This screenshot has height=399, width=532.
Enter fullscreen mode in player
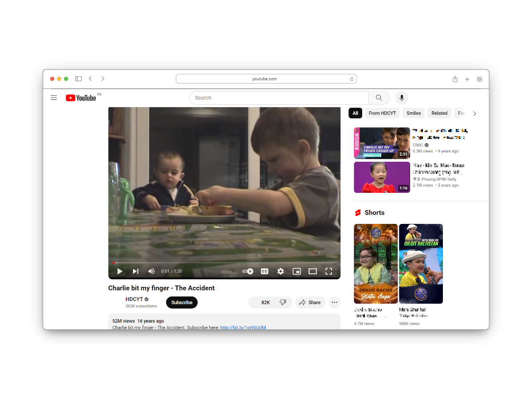(x=329, y=271)
